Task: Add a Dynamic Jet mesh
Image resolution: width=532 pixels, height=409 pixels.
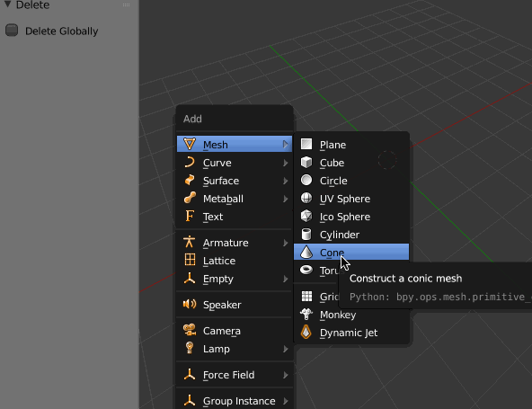Action: 351,333
